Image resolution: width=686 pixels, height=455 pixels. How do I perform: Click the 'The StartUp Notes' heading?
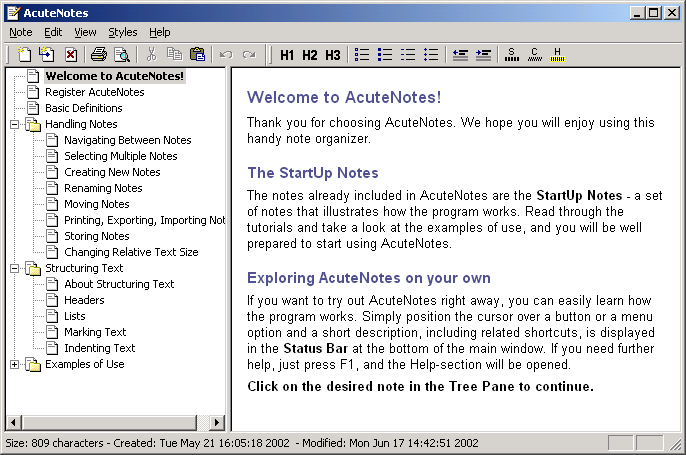313,173
